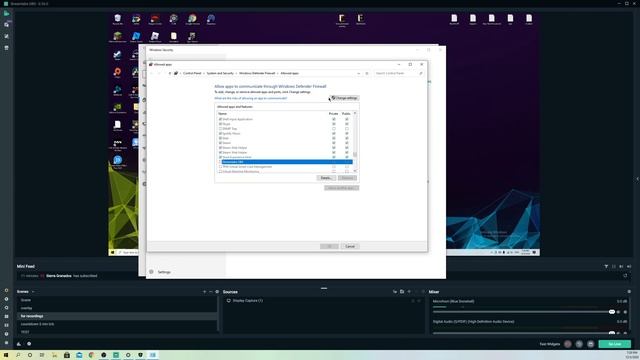640x360 pixels.
Task: Select the 'for recordings' scene
Action: click(x=116, y=316)
